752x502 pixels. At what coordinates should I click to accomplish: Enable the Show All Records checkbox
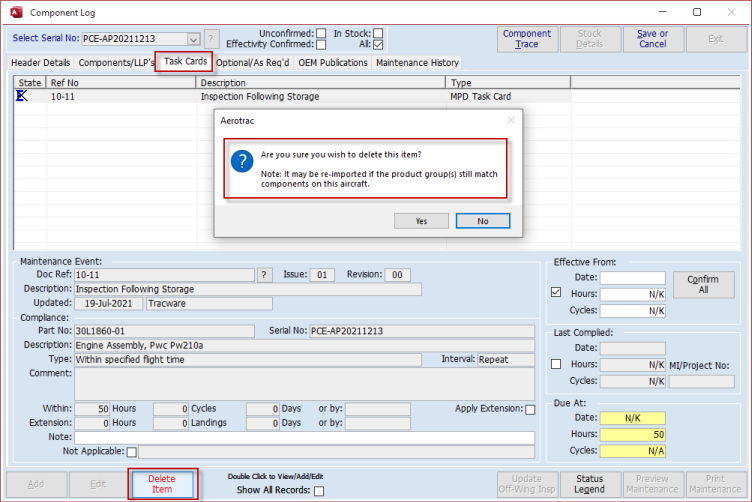pos(319,491)
